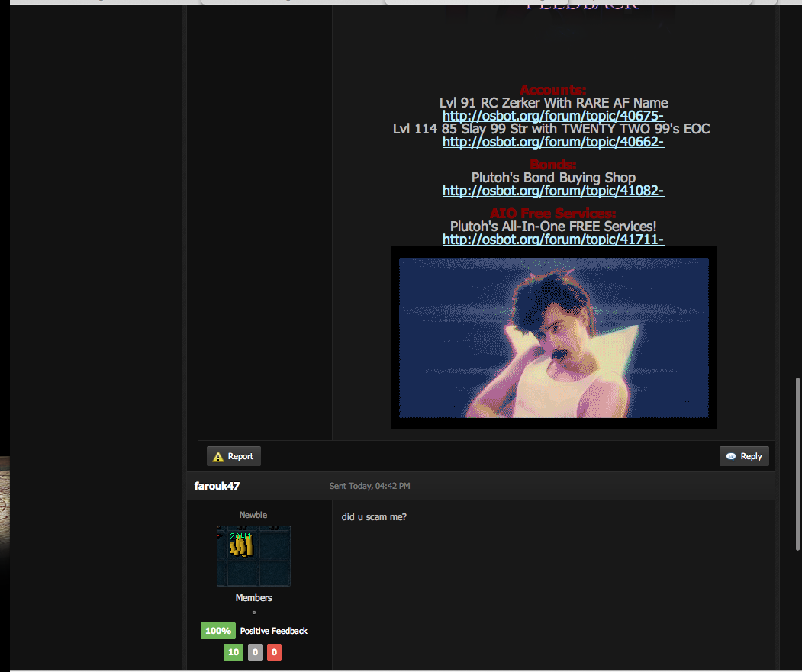802x672 pixels.
Task: Click the 'did u scam me?' message text
Action: point(374,517)
